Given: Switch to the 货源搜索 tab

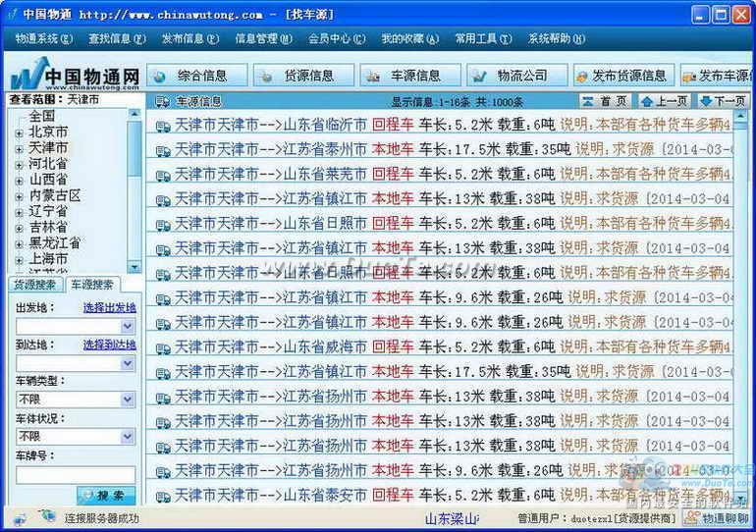Looking at the screenshot, I should pos(34,285).
